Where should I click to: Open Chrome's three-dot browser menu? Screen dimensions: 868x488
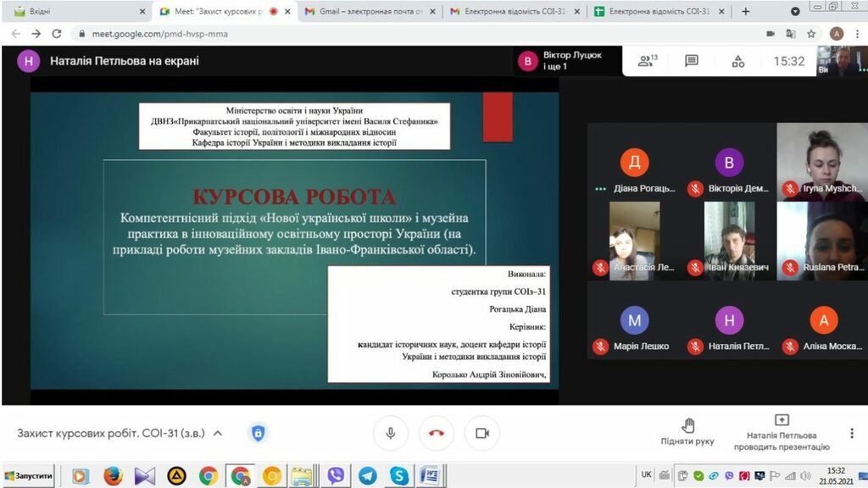coord(857,34)
